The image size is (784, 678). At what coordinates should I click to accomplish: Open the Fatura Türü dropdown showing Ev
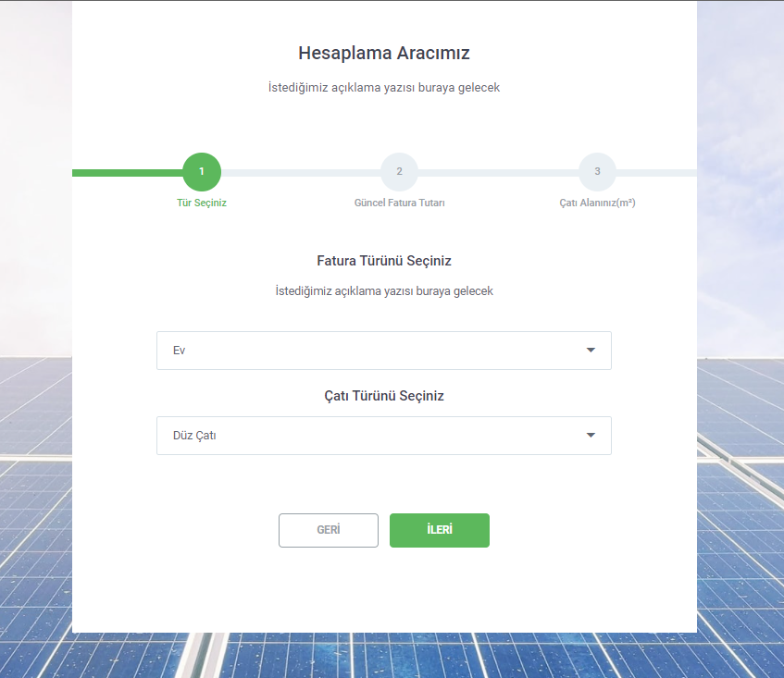[x=383, y=351]
